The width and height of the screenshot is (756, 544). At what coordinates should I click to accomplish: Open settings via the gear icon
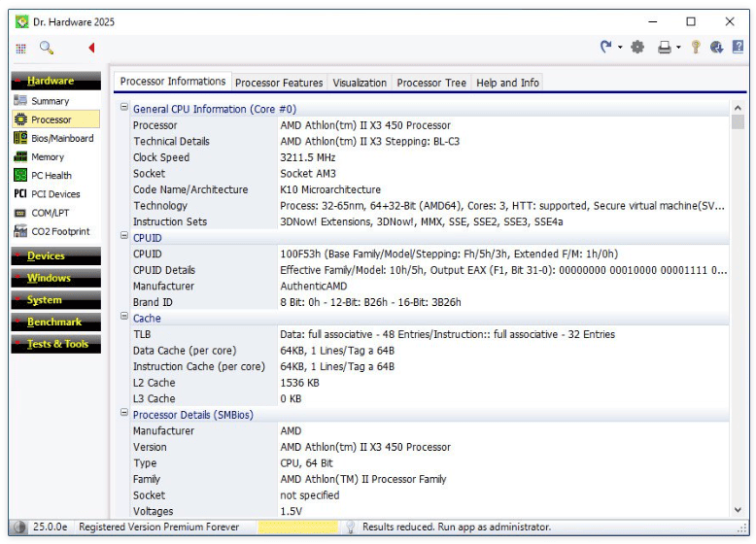(x=637, y=47)
